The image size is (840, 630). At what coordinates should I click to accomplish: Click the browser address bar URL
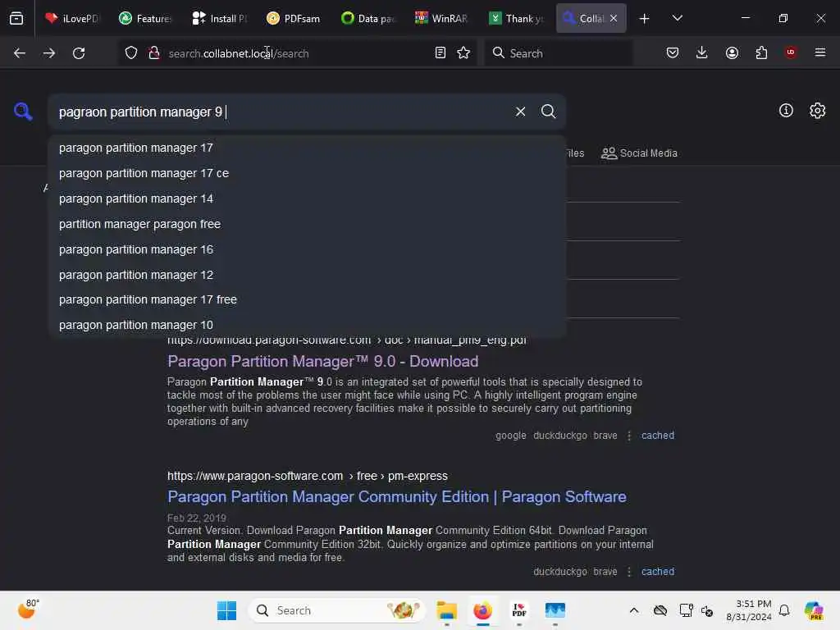239,53
